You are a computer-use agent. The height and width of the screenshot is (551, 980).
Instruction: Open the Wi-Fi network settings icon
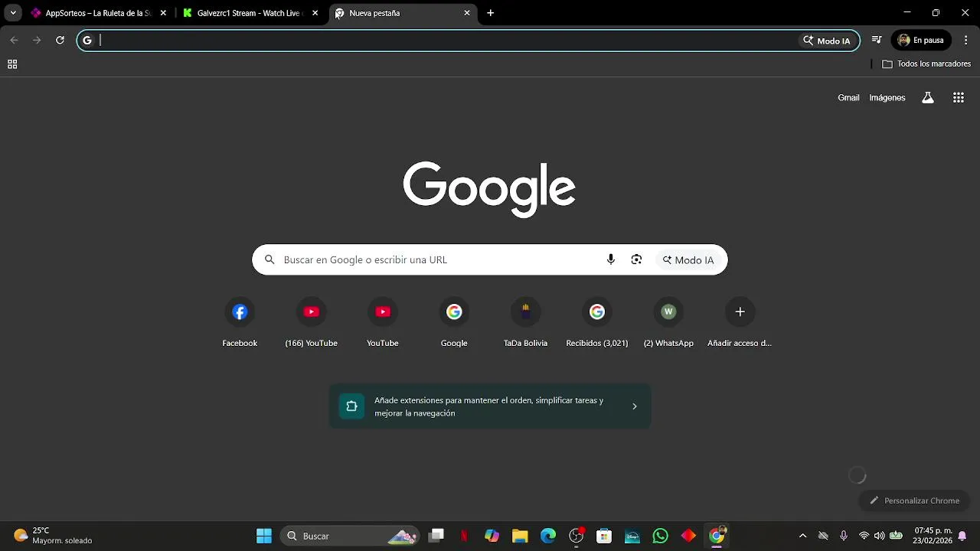(864, 536)
